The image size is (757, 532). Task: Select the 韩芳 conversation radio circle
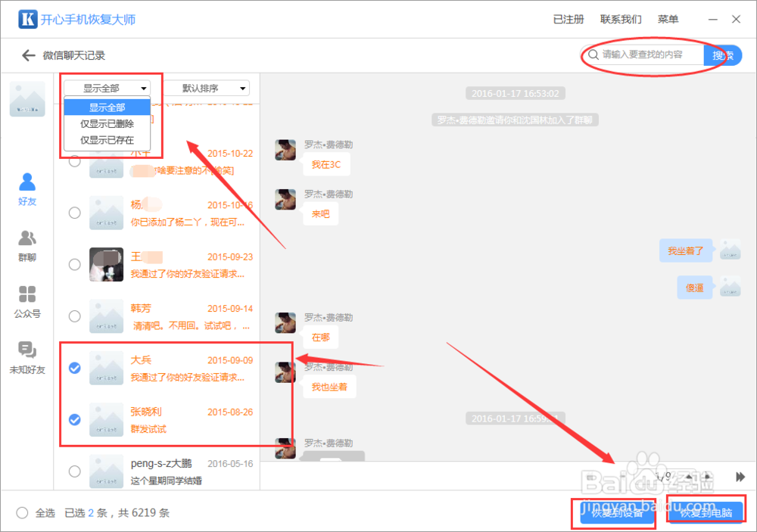coord(74,316)
